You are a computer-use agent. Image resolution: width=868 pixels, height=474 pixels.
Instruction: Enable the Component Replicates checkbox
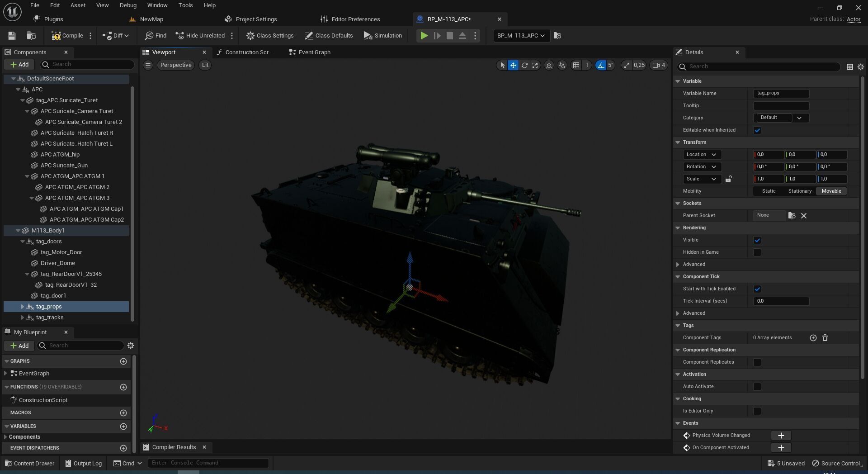(x=757, y=362)
